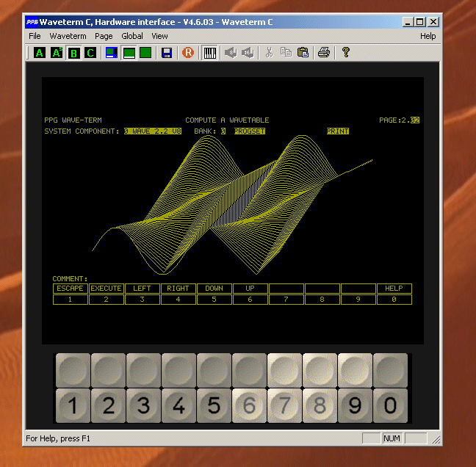
Task: Maximize the Waveterm C window
Action: pos(420,22)
